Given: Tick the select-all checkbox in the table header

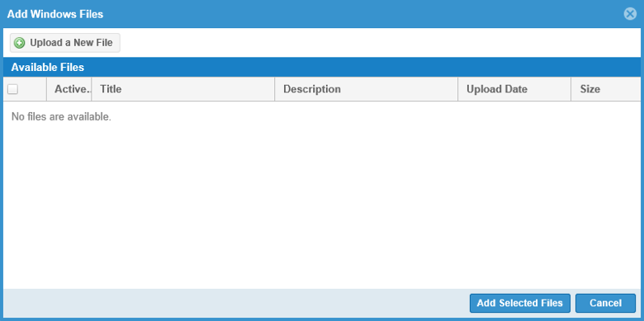Looking at the screenshot, I should tap(12, 89).
